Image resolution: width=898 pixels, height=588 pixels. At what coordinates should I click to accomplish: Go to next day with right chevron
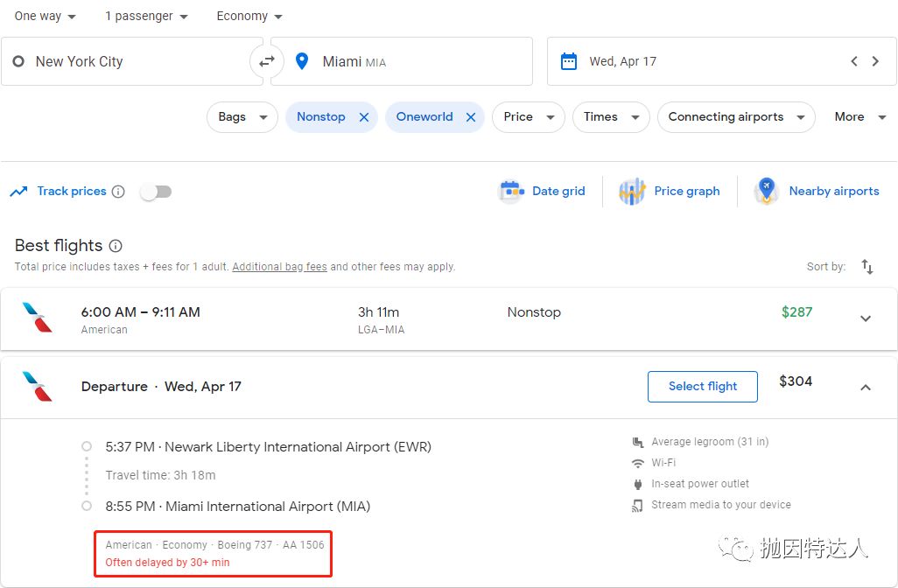875,61
